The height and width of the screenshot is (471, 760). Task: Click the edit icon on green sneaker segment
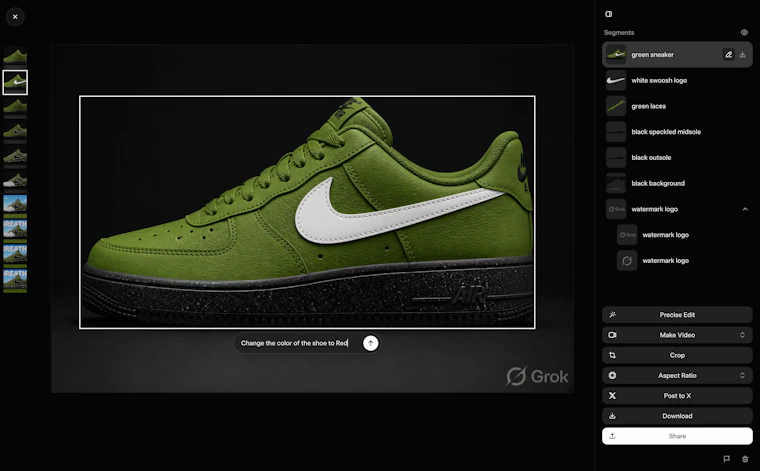click(728, 55)
